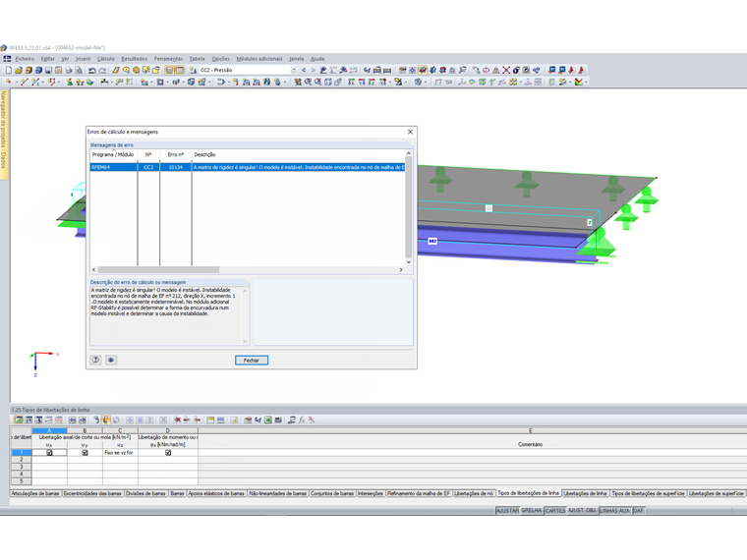Export table to Excel icon
Screen dimensions: 747x560
[x=268, y=420]
